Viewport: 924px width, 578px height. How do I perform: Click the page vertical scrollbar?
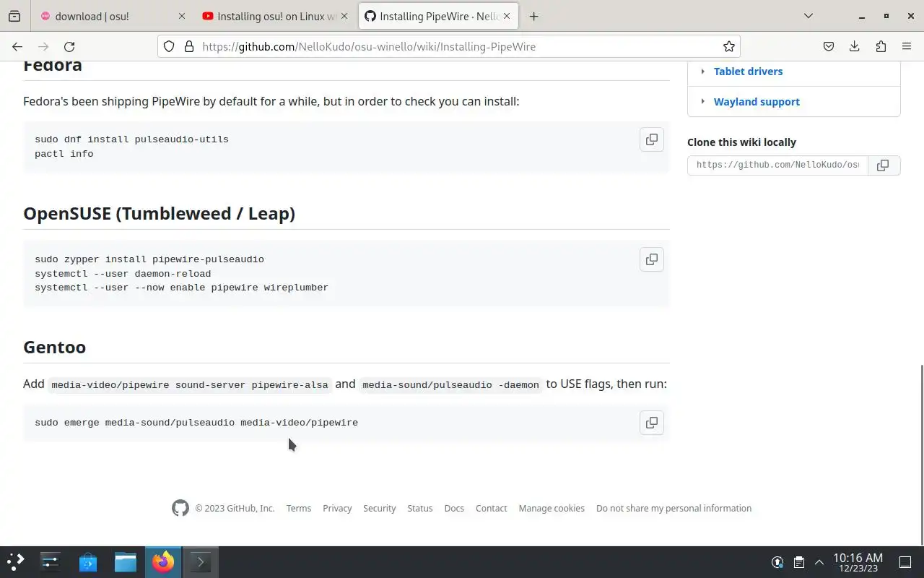[x=921, y=455]
